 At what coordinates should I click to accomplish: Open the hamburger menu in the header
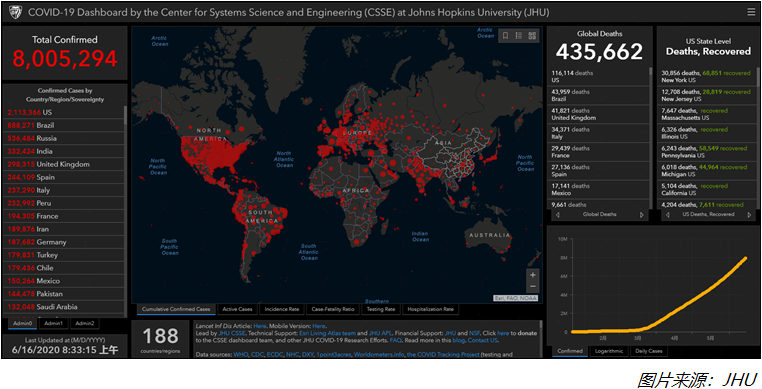click(751, 12)
